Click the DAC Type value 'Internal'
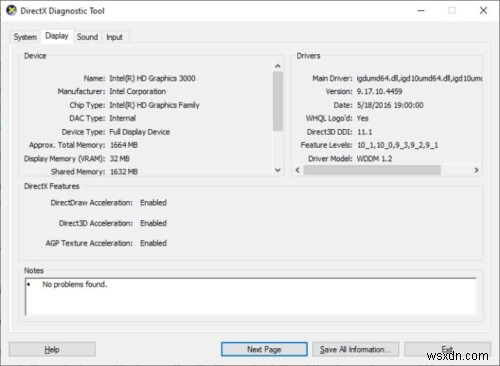Viewport: 500px width, 366px height. coord(122,118)
